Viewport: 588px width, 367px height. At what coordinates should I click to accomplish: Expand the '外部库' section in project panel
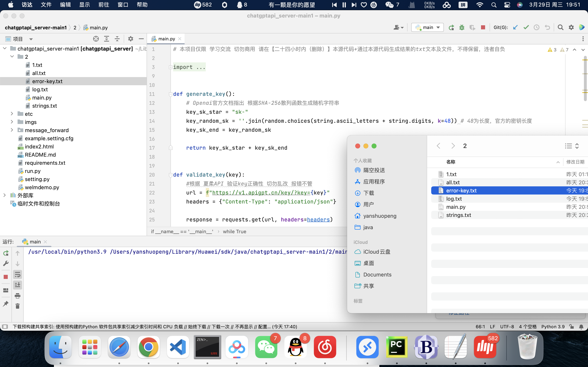pos(5,195)
